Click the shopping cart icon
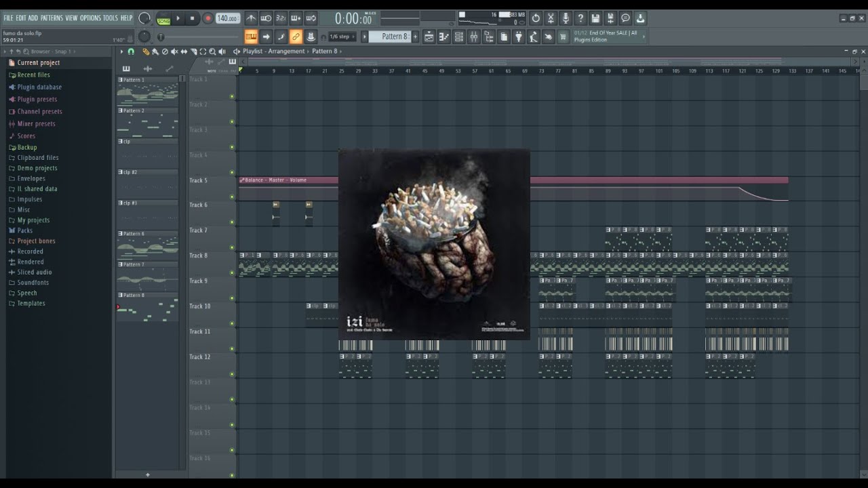The image size is (868, 488). (563, 37)
